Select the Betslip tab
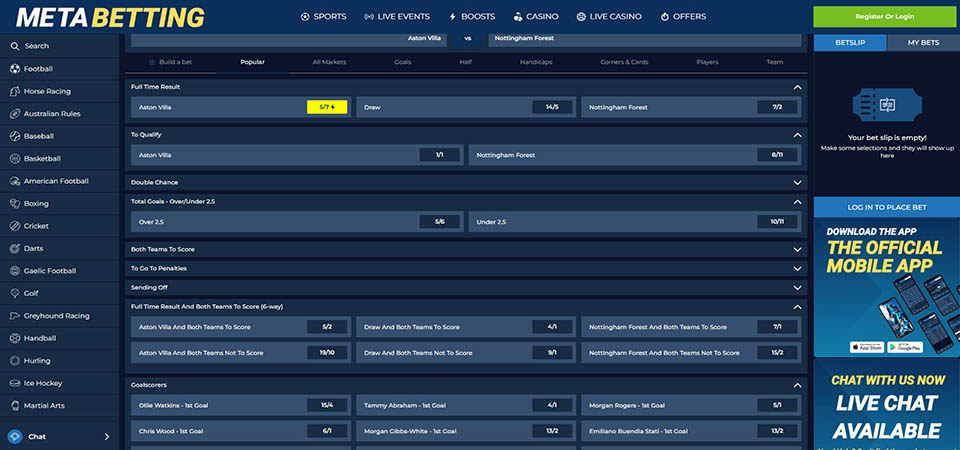 click(x=850, y=43)
